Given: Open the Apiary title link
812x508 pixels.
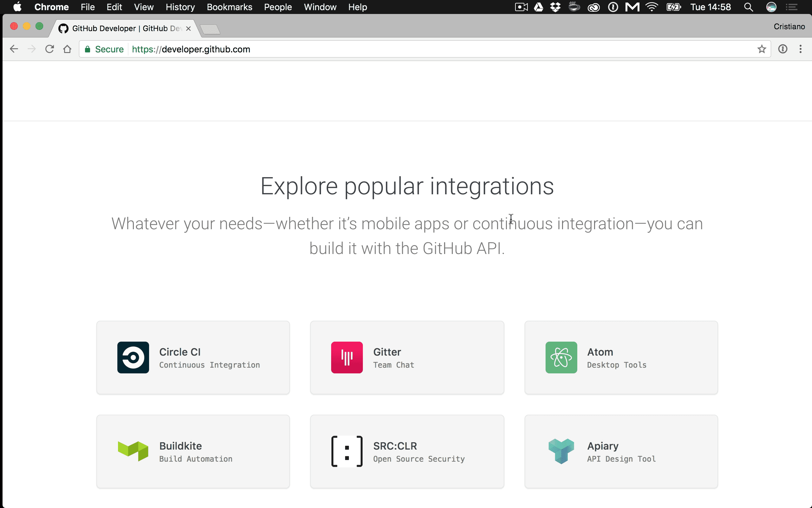Looking at the screenshot, I should (x=603, y=446).
